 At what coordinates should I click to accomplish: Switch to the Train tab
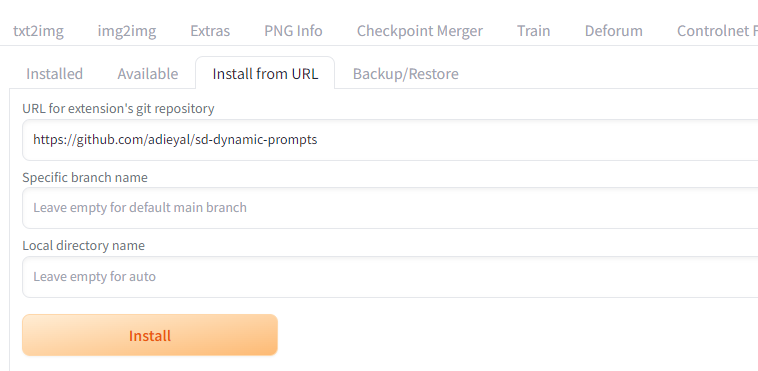533,31
